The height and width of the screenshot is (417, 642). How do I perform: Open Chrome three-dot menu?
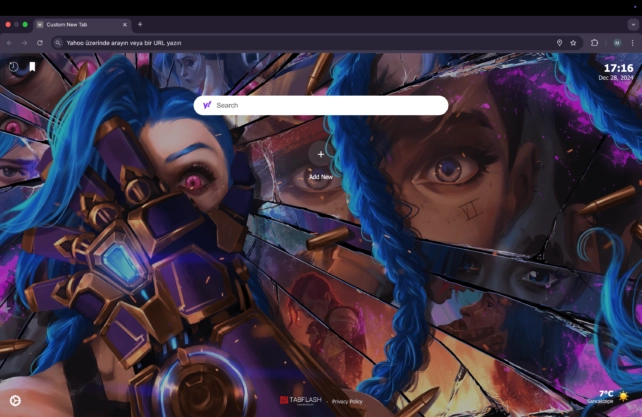(633, 43)
